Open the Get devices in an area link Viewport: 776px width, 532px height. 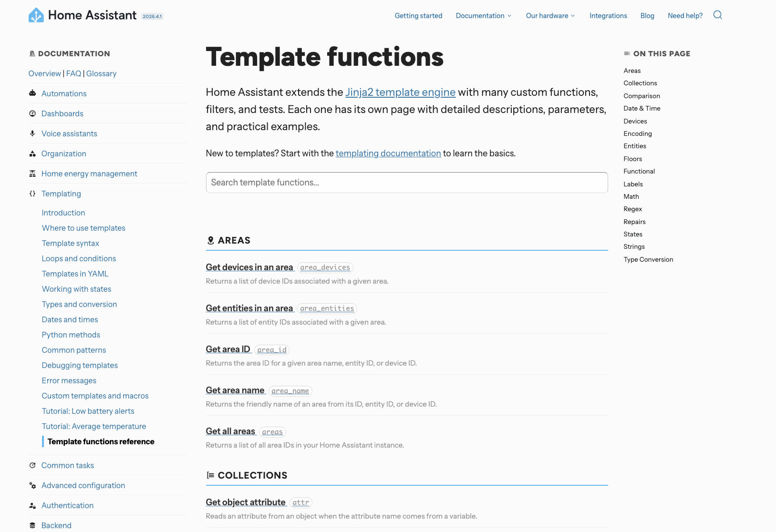(249, 267)
